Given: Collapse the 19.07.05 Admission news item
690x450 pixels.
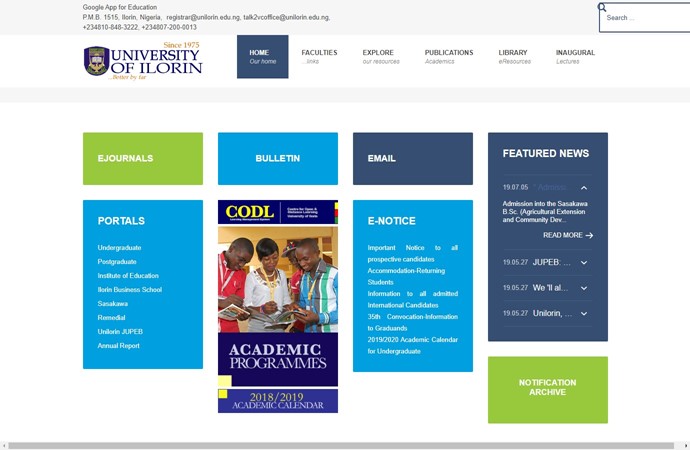Looking at the screenshot, I should (584, 188).
